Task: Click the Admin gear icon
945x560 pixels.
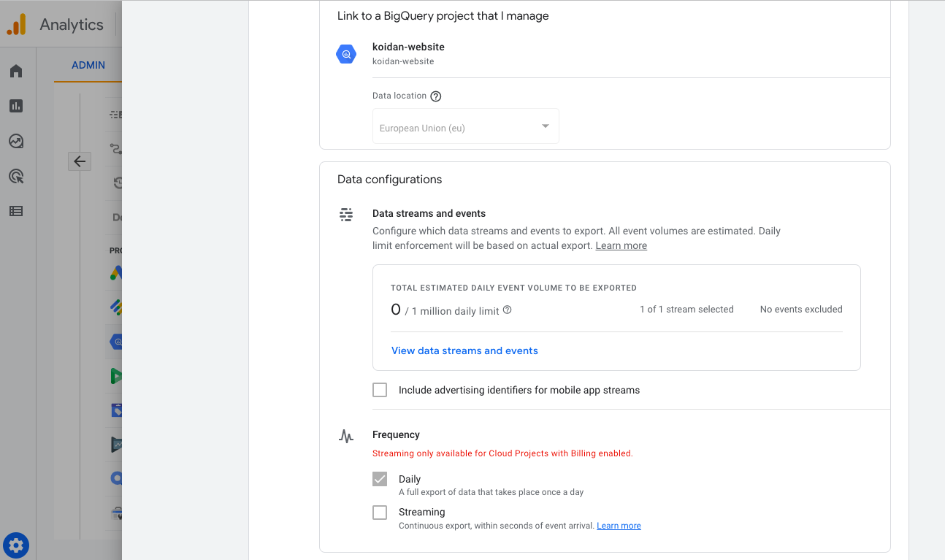Action: (x=16, y=545)
